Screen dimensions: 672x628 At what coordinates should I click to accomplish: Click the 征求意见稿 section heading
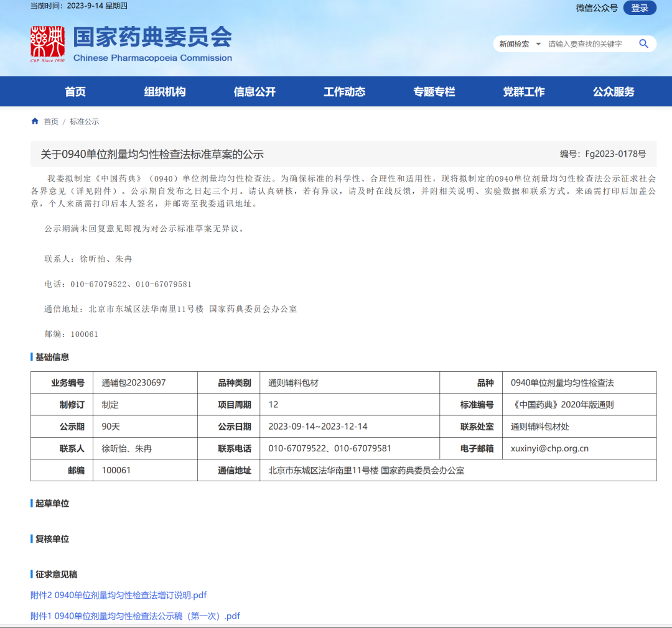click(x=56, y=575)
